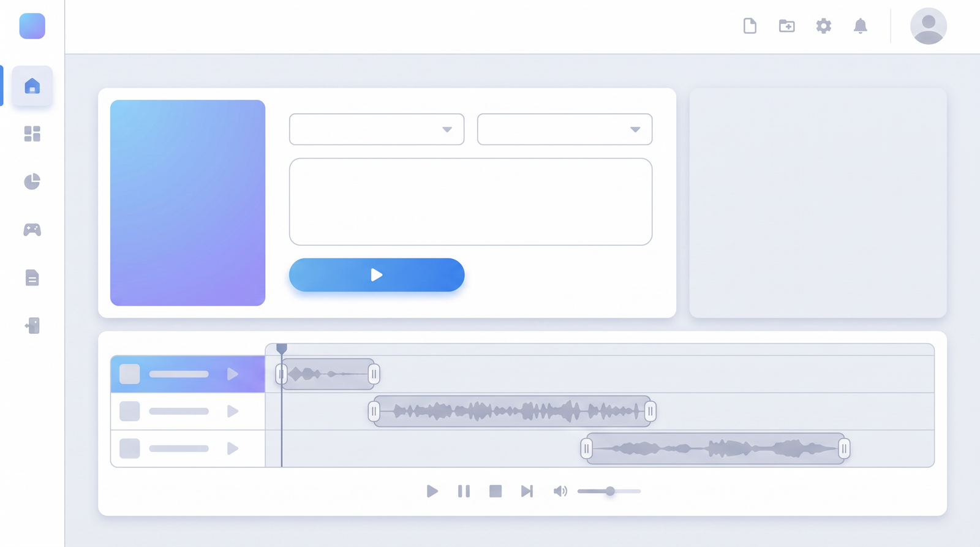The width and height of the screenshot is (980, 547).
Task: Create a new file from top bar
Action: tap(750, 26)
